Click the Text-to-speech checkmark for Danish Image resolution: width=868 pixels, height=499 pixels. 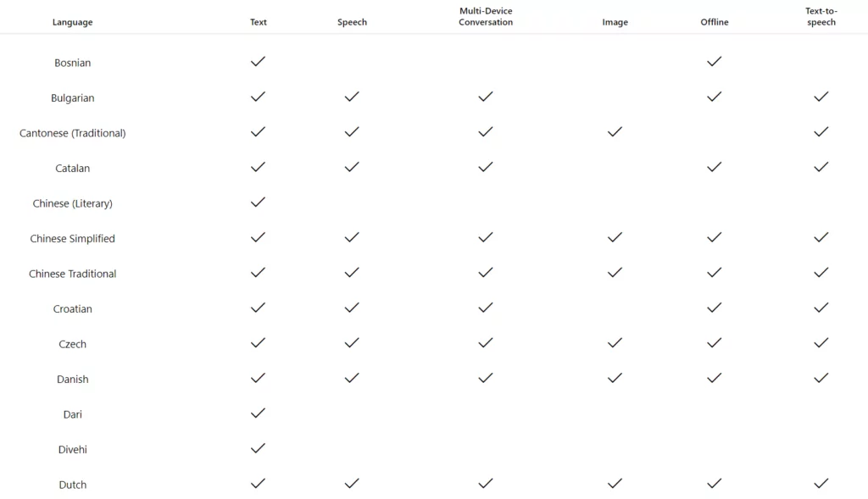[x=821, y=378]
